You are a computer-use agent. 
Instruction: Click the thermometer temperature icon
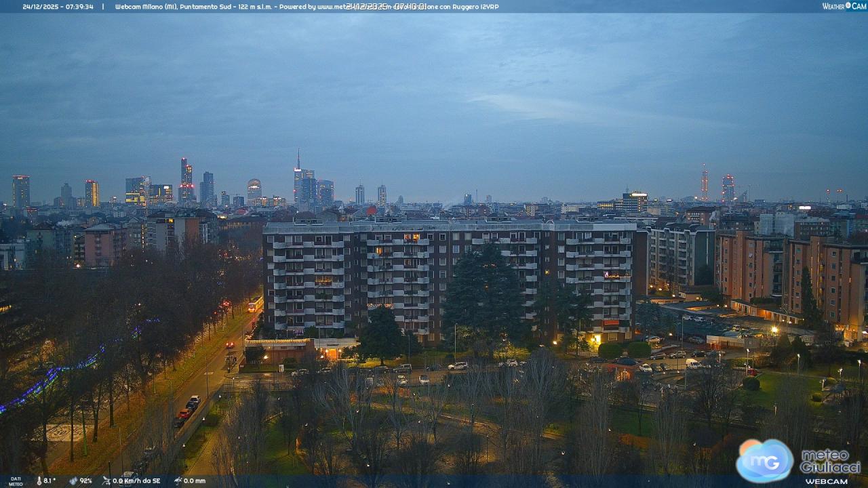(38, 481)
